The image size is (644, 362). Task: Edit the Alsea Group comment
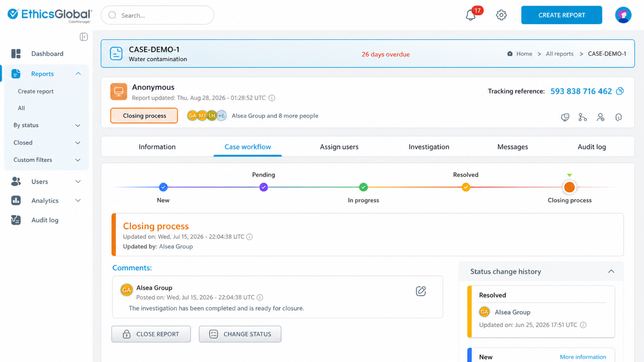coord(421,291)
